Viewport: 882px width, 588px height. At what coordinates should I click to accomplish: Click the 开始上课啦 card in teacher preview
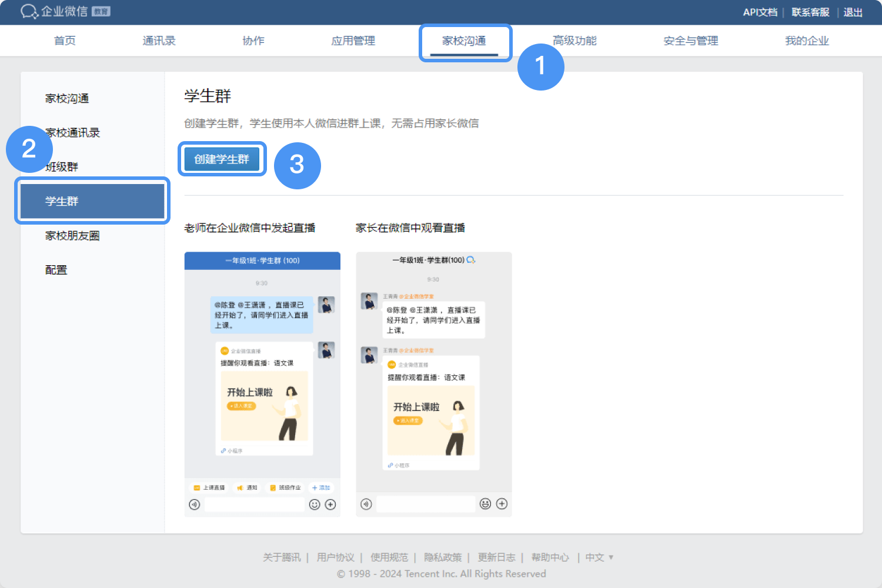point(264,406)
